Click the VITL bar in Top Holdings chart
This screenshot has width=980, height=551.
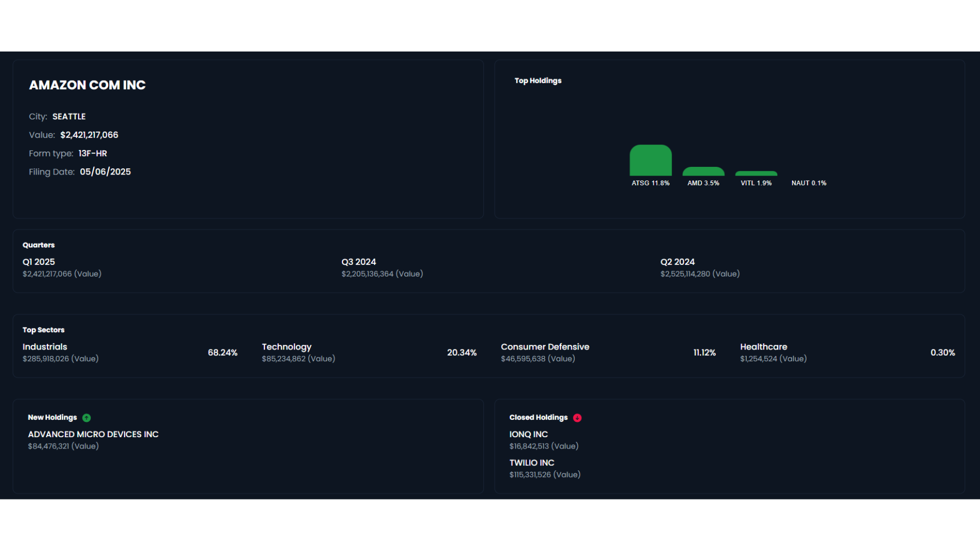[x=756, y=173]
